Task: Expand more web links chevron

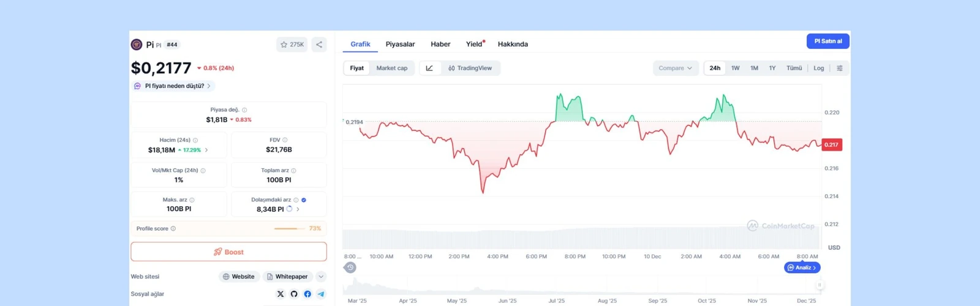Action: [321, 277]
